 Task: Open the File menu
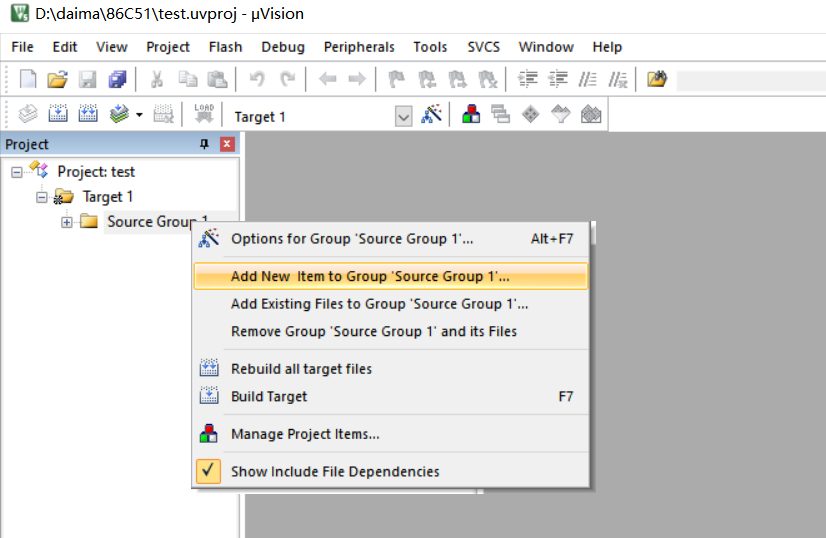coord(23,47)
